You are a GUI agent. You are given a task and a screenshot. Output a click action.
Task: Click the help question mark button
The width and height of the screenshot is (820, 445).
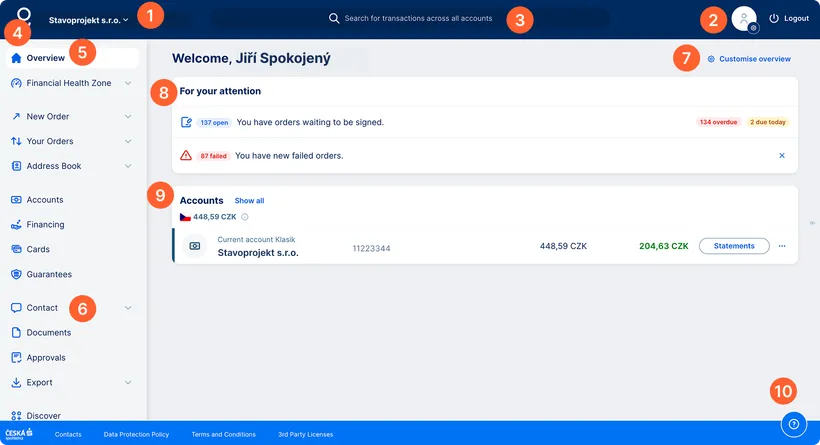click(794, 424)
